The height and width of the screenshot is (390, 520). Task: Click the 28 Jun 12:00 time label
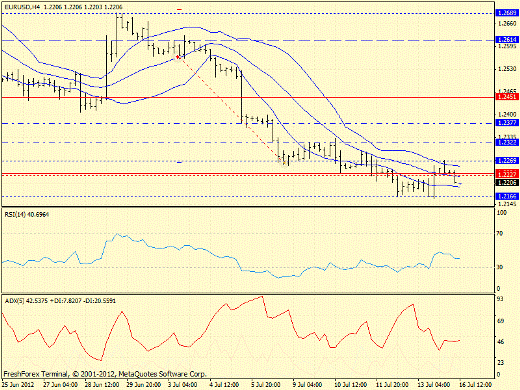[102, 385]
